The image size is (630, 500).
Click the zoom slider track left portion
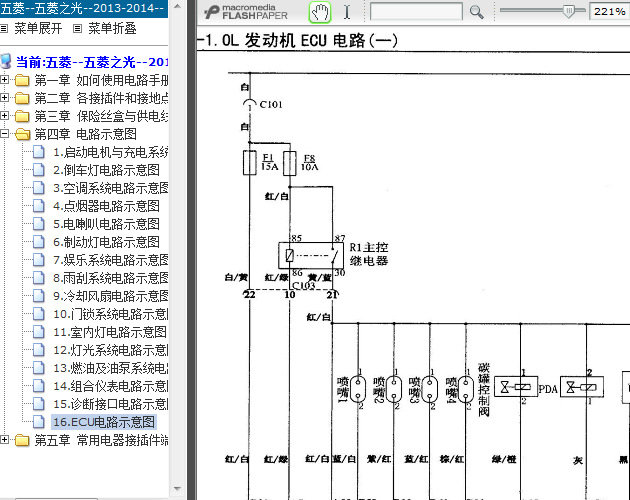(x=530, y=10)
